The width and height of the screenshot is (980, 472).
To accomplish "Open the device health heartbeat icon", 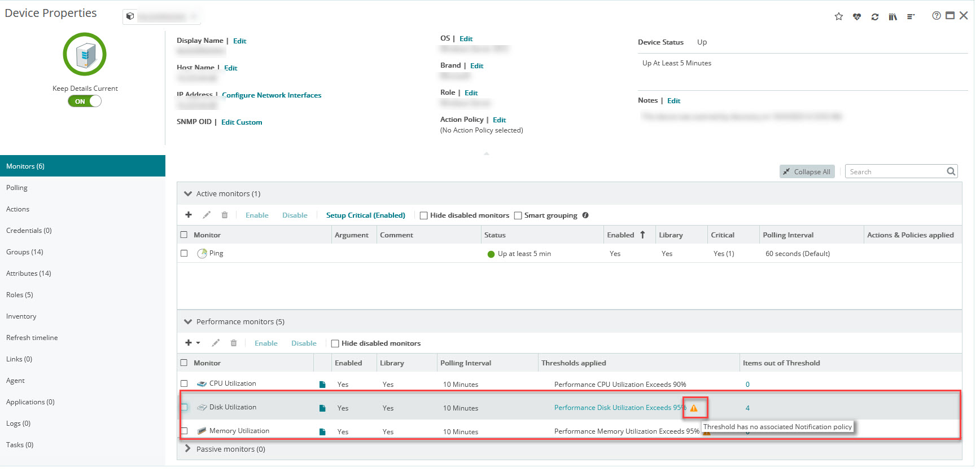I will [x=856, y=16].
